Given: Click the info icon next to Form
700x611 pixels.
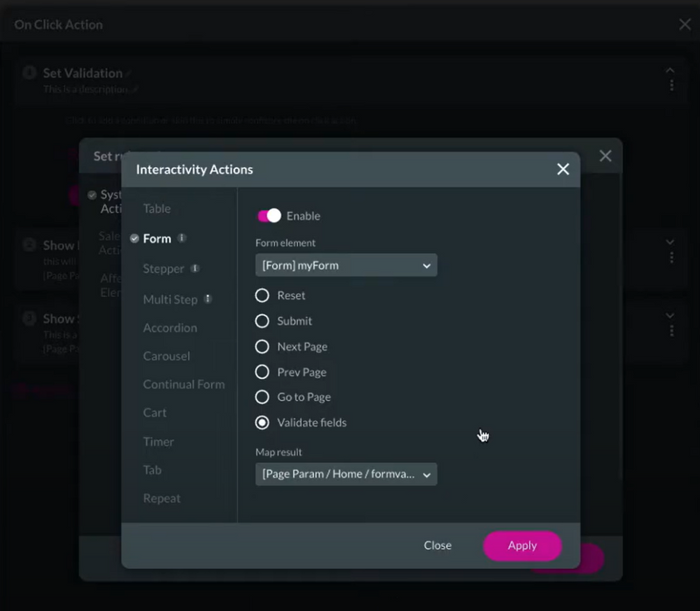Looking at the screenshot, I should 182,238.
